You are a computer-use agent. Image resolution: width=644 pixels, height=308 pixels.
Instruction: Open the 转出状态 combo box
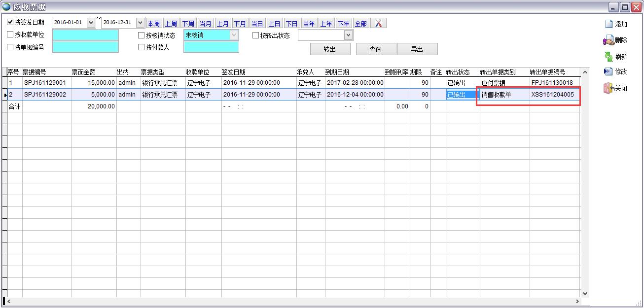pyautogui.click(x=348, y=35)
